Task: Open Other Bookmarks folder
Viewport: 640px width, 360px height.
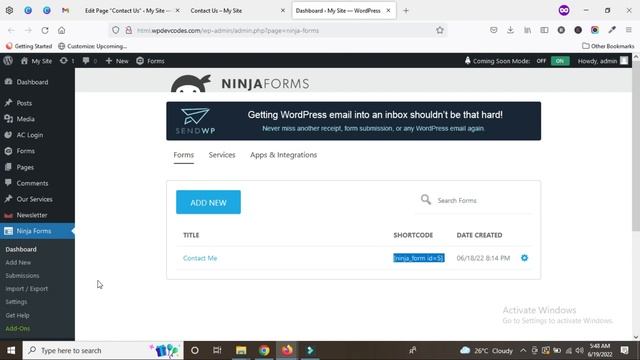Action: pyautogui.click(x=608, y=46)
